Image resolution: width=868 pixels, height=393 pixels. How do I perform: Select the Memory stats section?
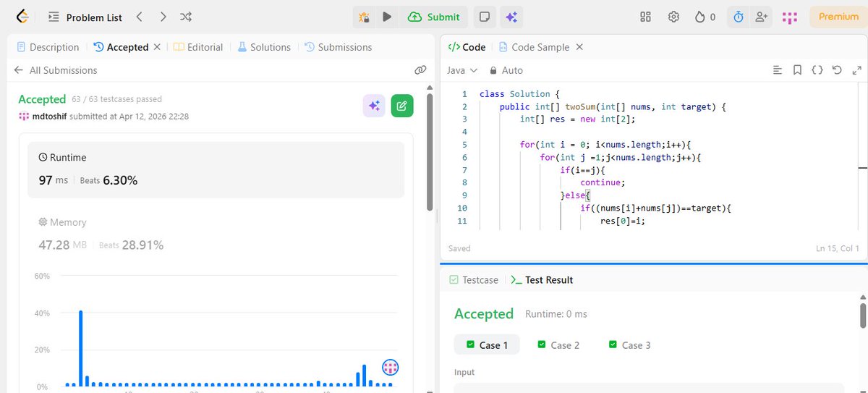click(216, 235)
